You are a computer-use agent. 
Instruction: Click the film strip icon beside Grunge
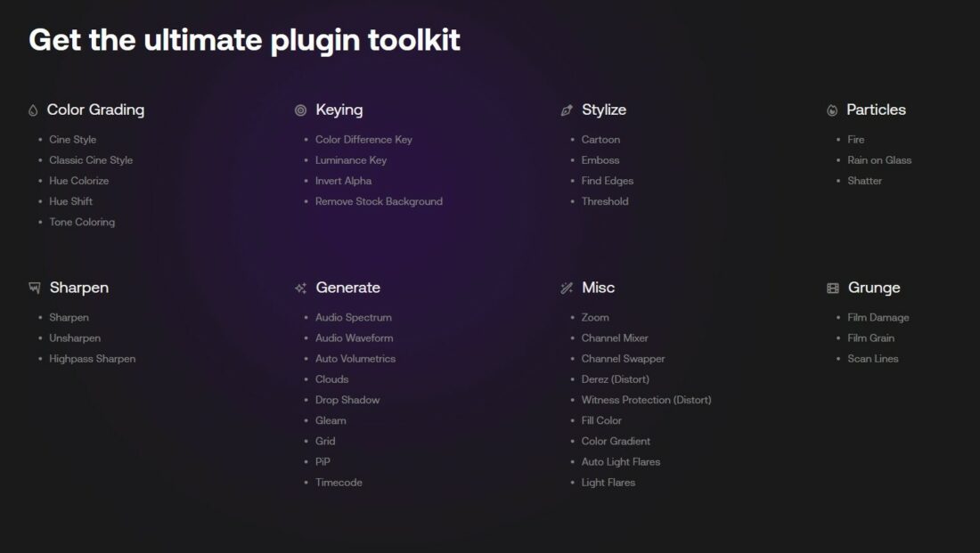[x=832, y=289]
